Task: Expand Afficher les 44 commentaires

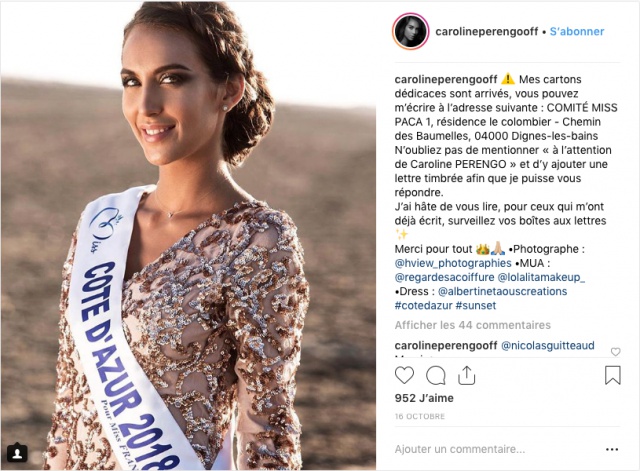Action: [x=473, y=325]
